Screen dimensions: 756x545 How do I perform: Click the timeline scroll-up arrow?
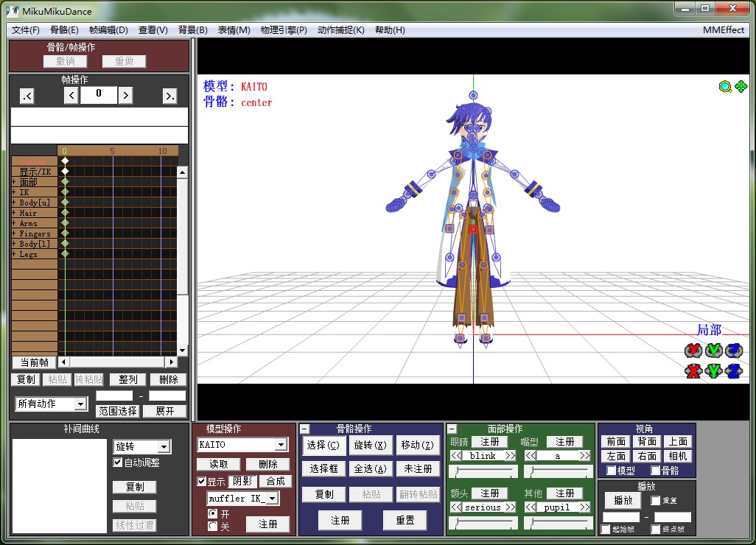[x=182, y=172]
